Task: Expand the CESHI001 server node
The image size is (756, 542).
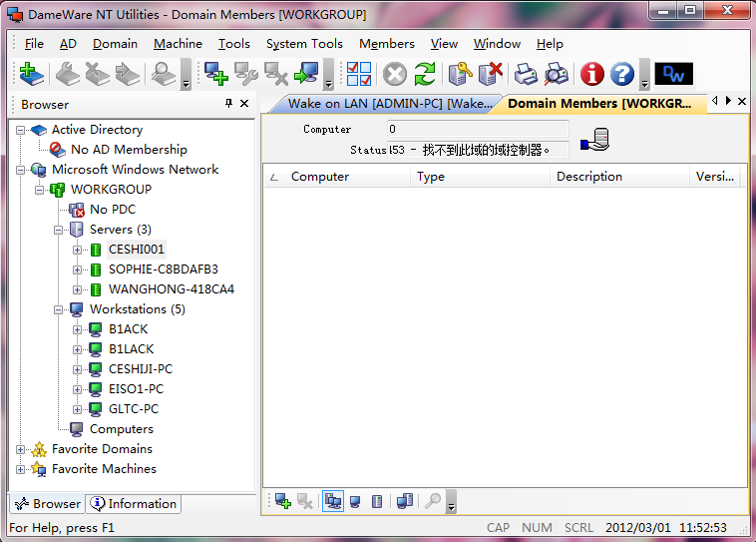Action: pyautogui.click(x=77, y=250)
